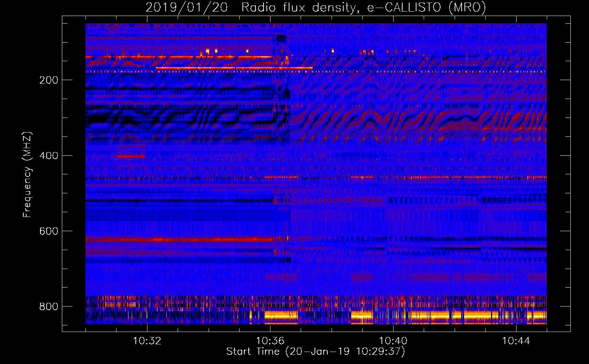Click the 10:32 time tick label
The image size is (589, 364).
click(147, 341)
